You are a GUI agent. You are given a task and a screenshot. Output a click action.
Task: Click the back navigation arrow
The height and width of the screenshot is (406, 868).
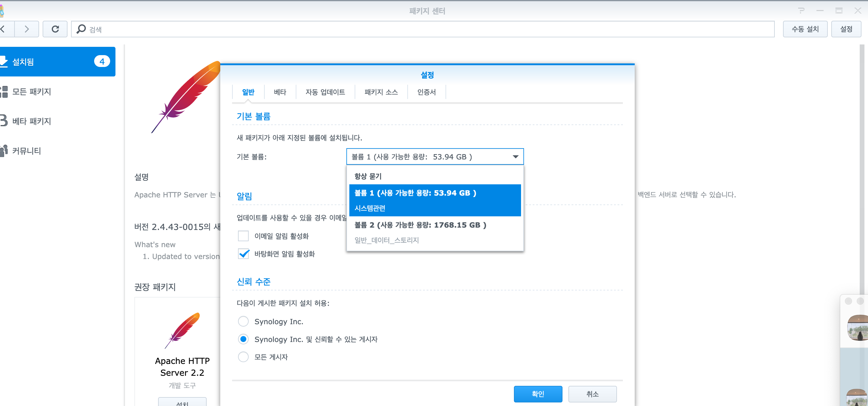point(3,29)
